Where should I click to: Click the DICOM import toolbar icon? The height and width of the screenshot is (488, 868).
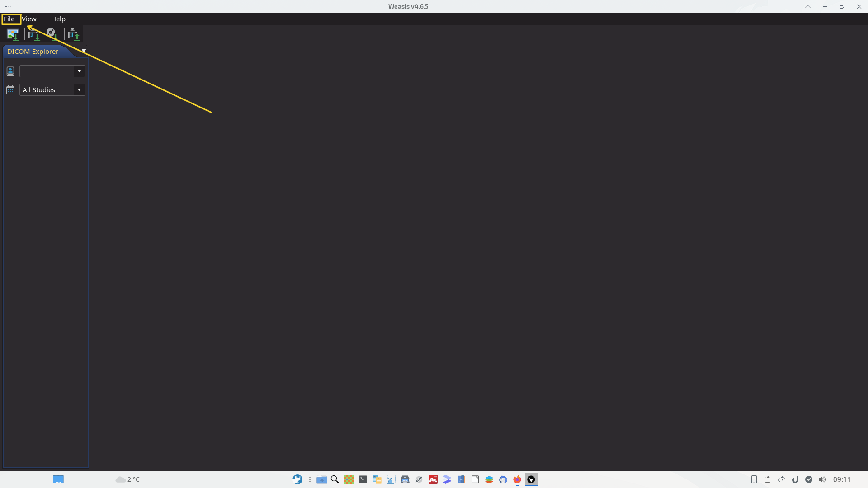click(34, 34)
